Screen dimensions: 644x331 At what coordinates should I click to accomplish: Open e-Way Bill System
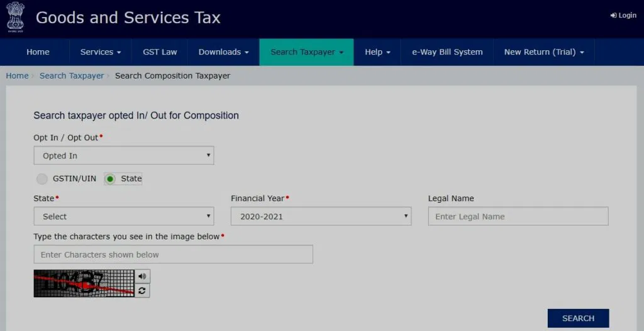tap(447, 52)
